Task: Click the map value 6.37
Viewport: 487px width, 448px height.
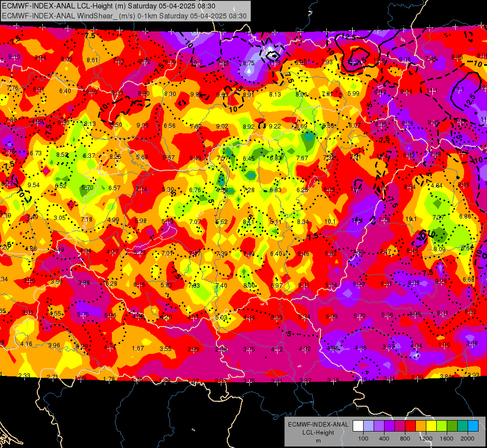Action: [x=89, y=155]
